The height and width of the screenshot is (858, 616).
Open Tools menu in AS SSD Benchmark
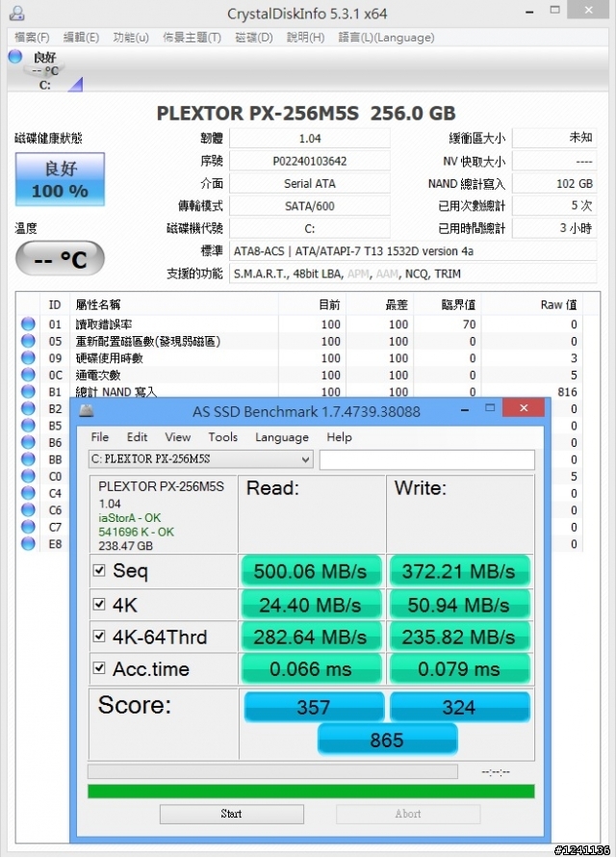point(222,437)
